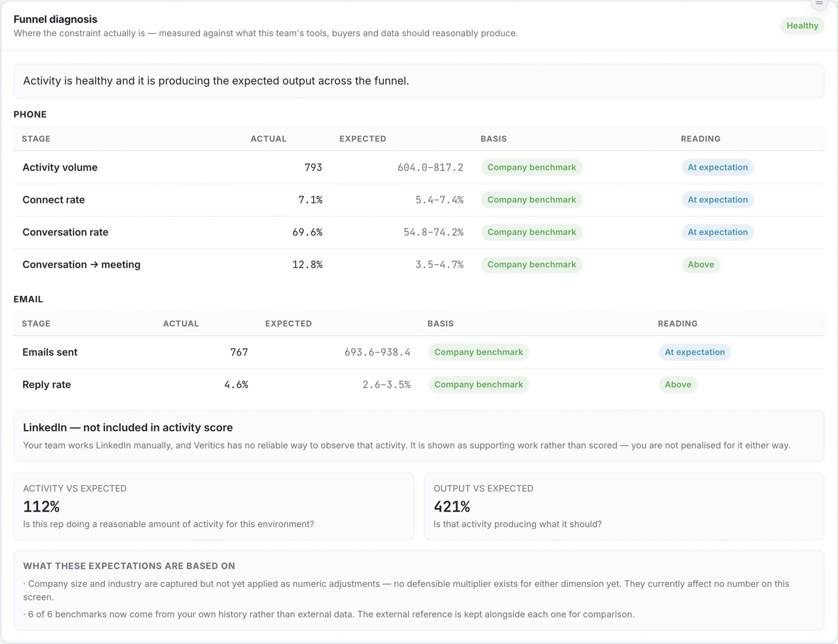The image size is (838, 644).
Task: Click the 12.8% meeting conversion value
Action: click(x=307, y=265)
